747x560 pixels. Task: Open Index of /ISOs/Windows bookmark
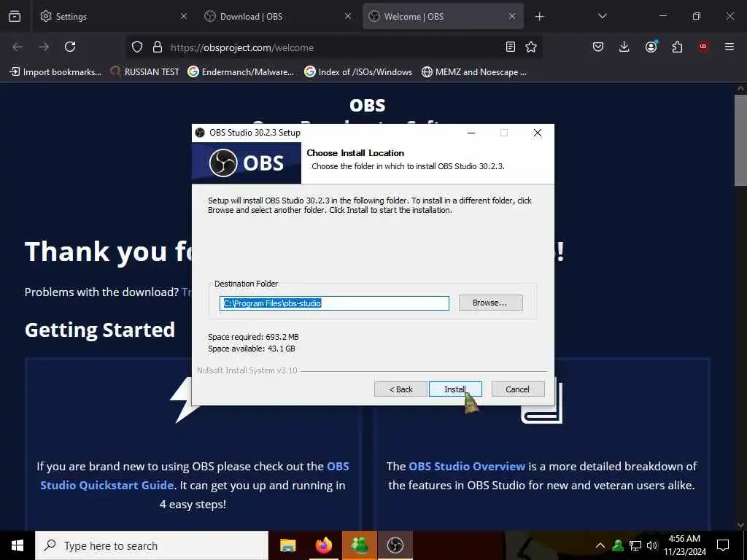[359, 72]
